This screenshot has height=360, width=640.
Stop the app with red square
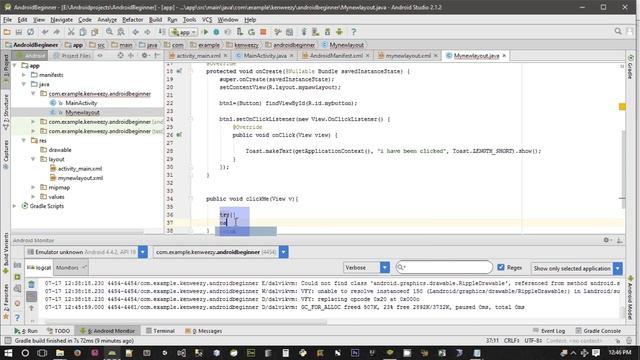tap(263, 32)
